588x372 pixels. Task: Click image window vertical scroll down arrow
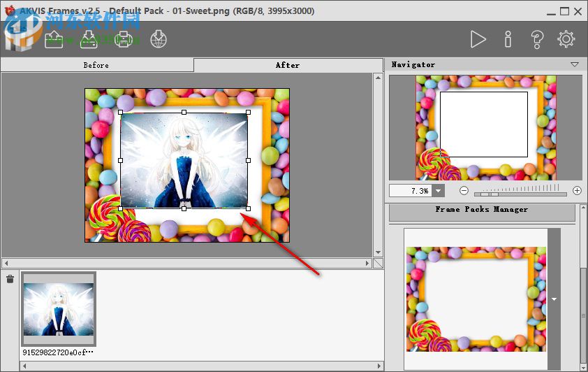378,252
